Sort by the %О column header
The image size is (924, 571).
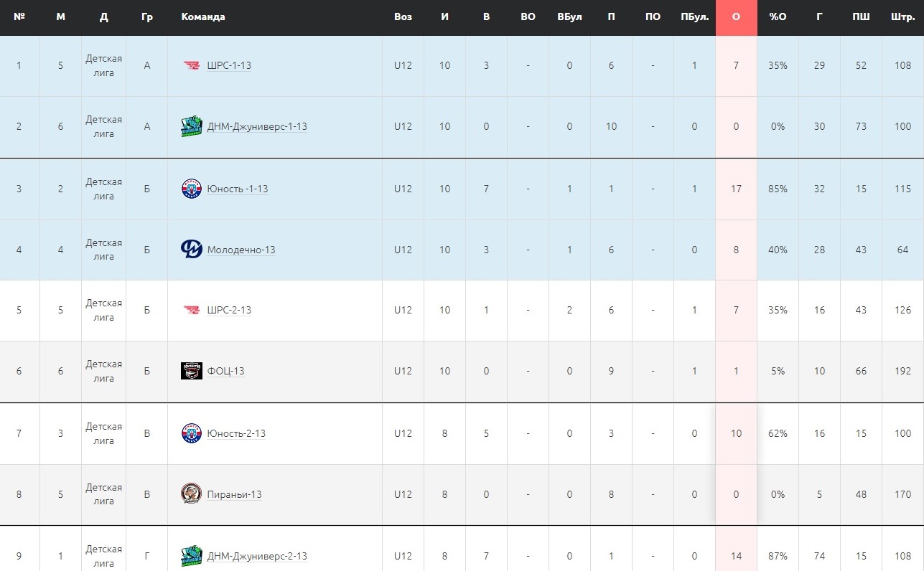[x=778, y=17]
